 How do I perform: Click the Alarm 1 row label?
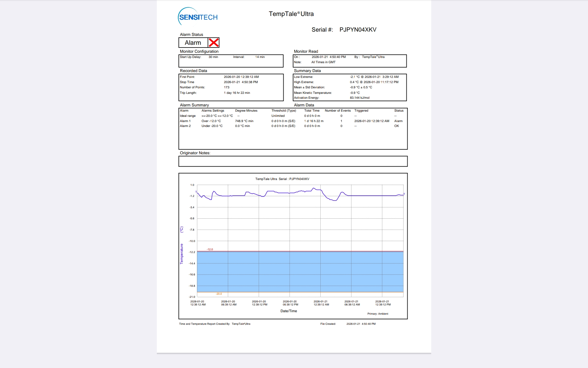point(185,121)
